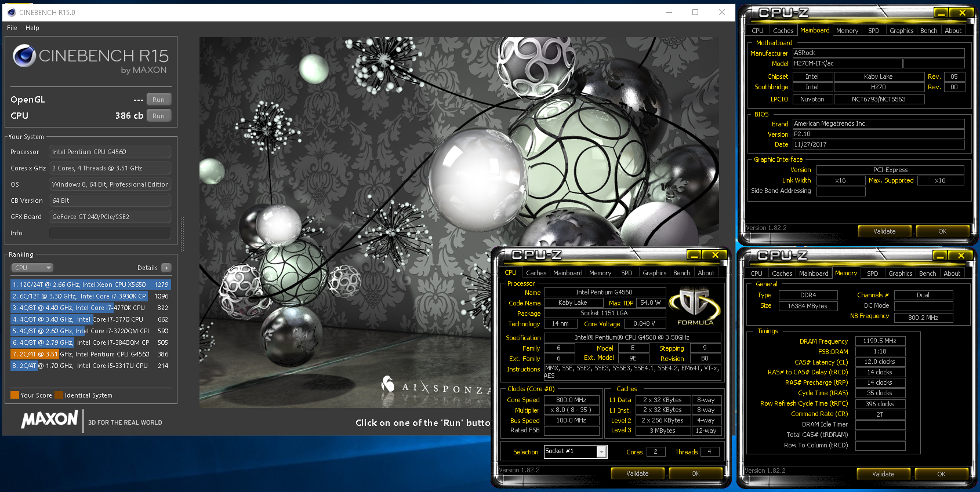Click the Cinebench app icon in title bar

point(12,12)
